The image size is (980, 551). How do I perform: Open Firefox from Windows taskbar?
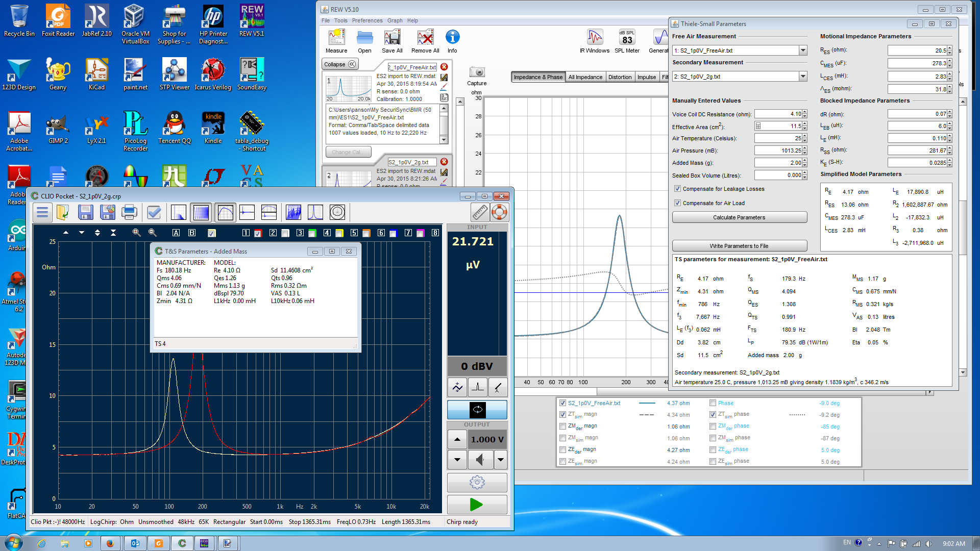(110, 543)
